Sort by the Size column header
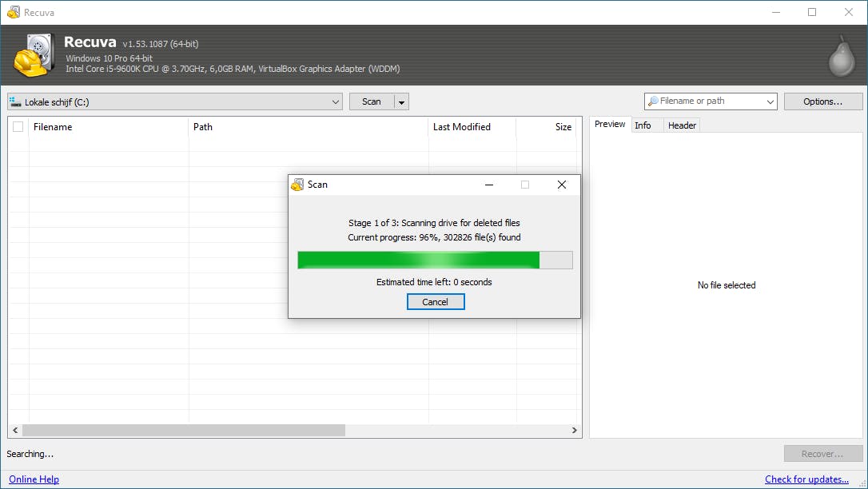Screen dimensions: 868x489 click(x=546, y=127)
